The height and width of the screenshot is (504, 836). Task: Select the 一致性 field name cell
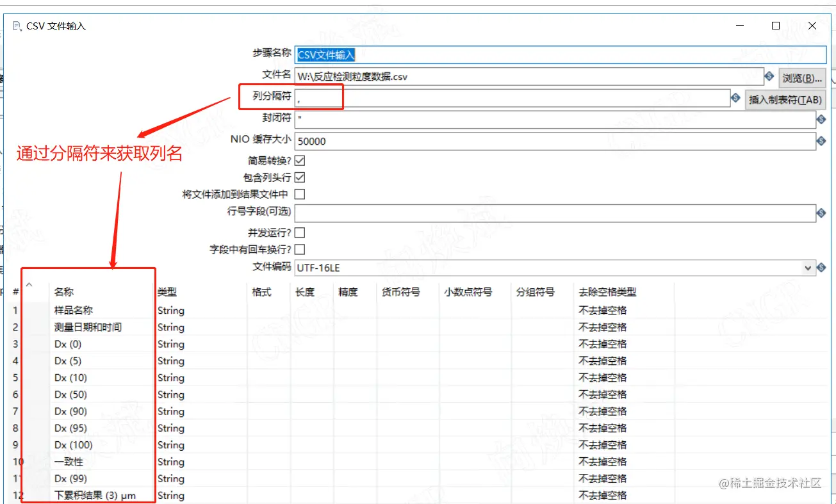102,462
